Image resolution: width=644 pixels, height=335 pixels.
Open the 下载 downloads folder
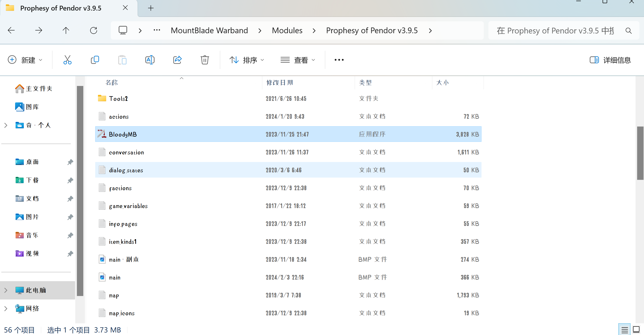[x=27, y=180]
